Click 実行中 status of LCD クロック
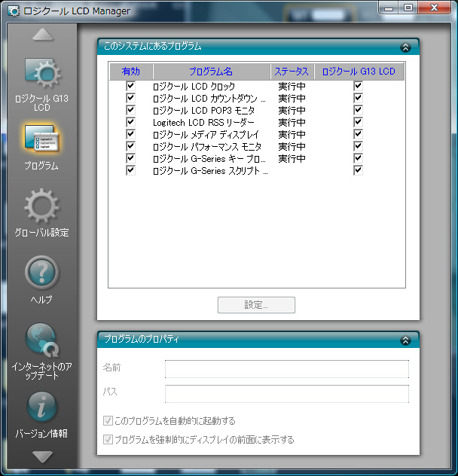 pos(292,87)
